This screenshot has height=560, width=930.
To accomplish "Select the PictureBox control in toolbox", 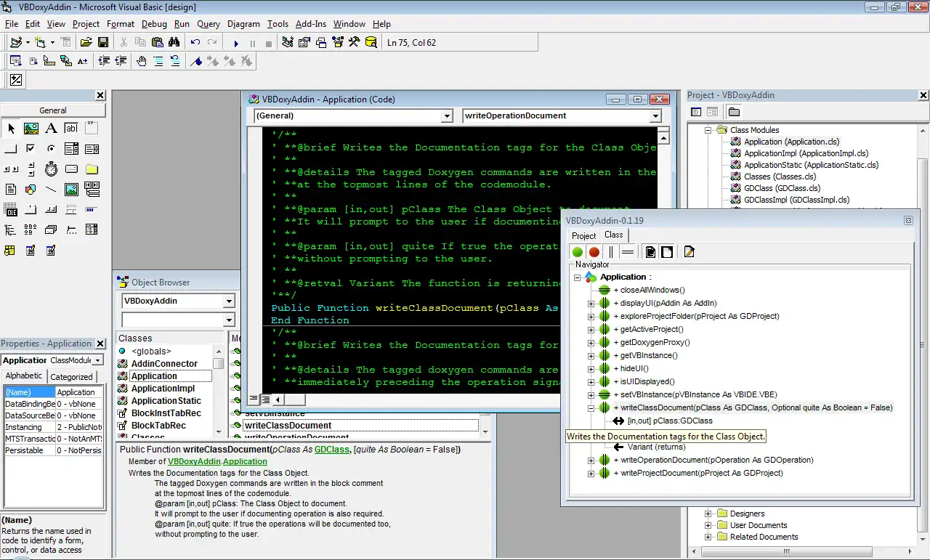I will 31,129.
